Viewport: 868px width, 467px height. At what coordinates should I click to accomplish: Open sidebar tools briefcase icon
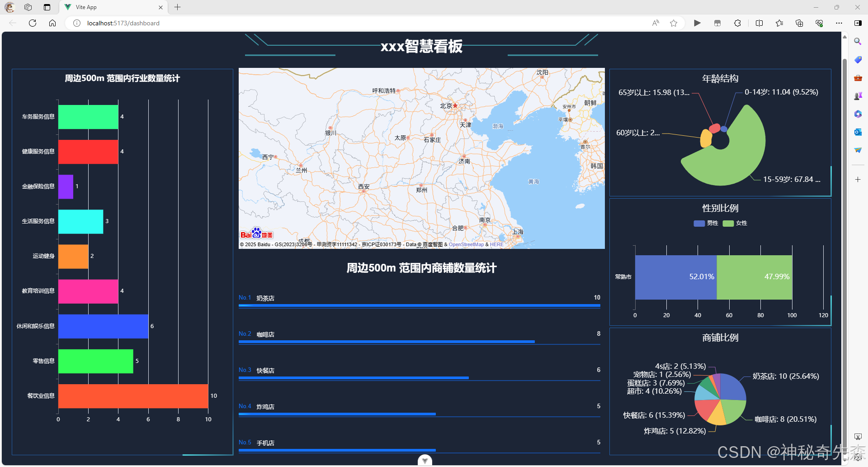click(858, 78)
